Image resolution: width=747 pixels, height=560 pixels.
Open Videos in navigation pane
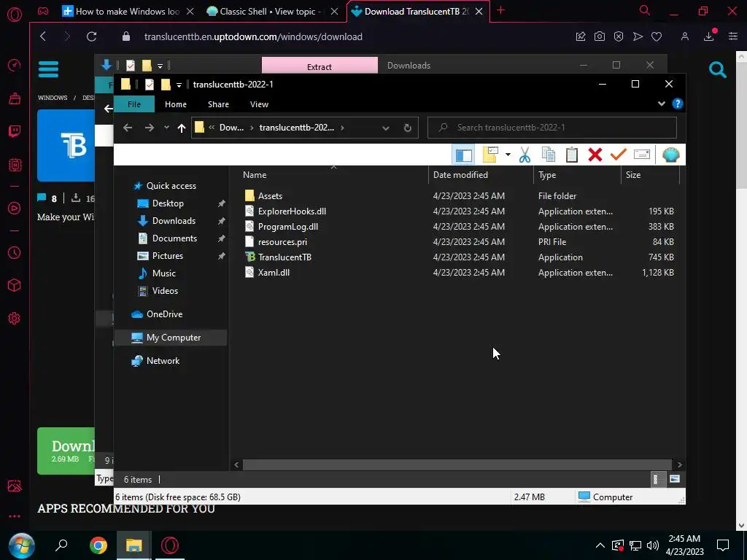coord(165,290)
